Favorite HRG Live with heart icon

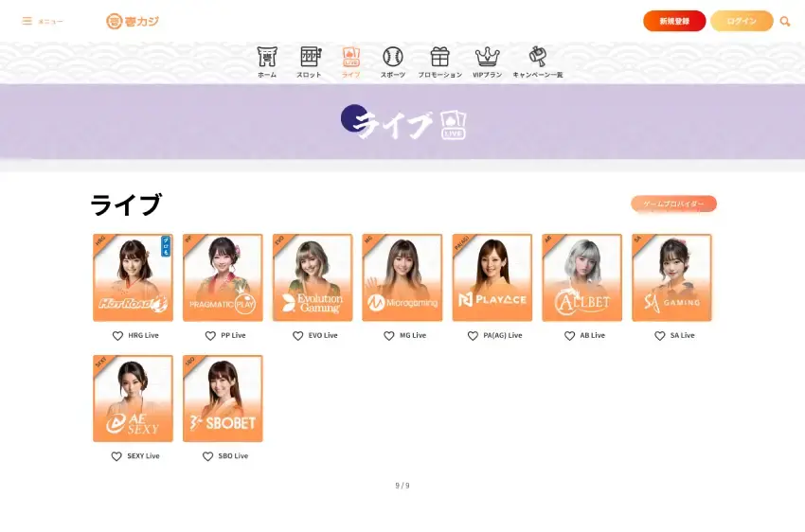coord(118,336)
